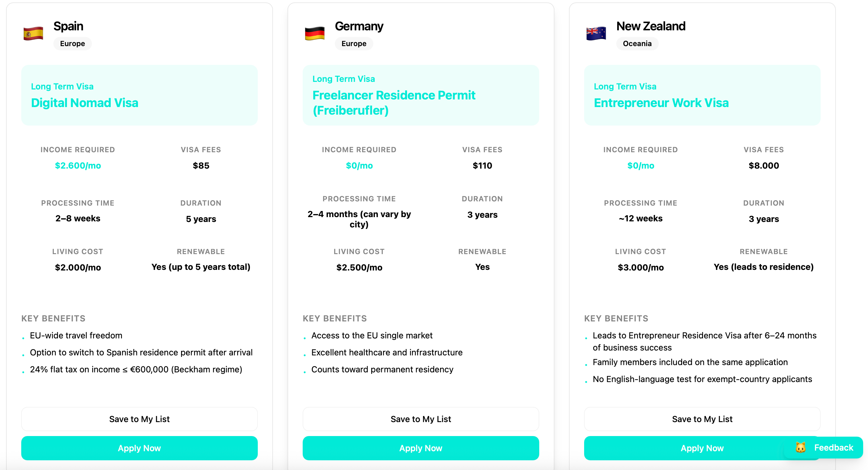Save New Zealand visa to My List

click(702, 419)
